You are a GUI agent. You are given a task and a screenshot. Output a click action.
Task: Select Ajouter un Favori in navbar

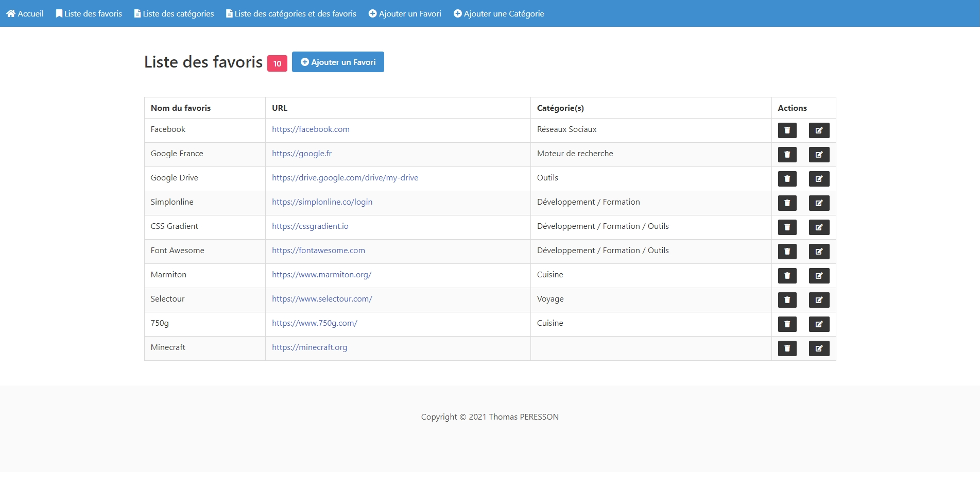coord(405,13)
